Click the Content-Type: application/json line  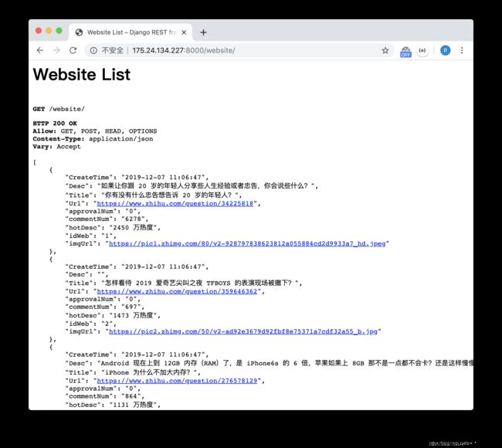[93, 139]
